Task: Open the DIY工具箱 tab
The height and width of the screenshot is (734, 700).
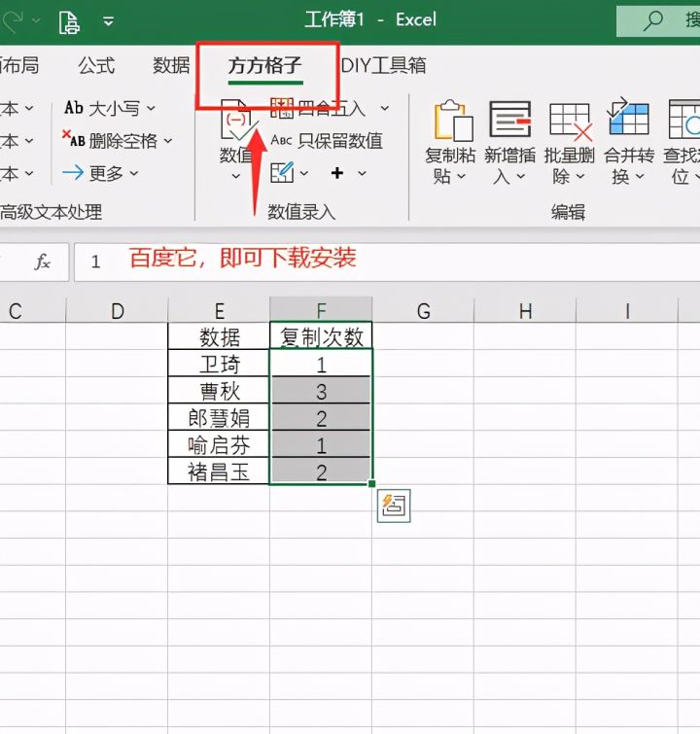Action: [x=383, y=65]
